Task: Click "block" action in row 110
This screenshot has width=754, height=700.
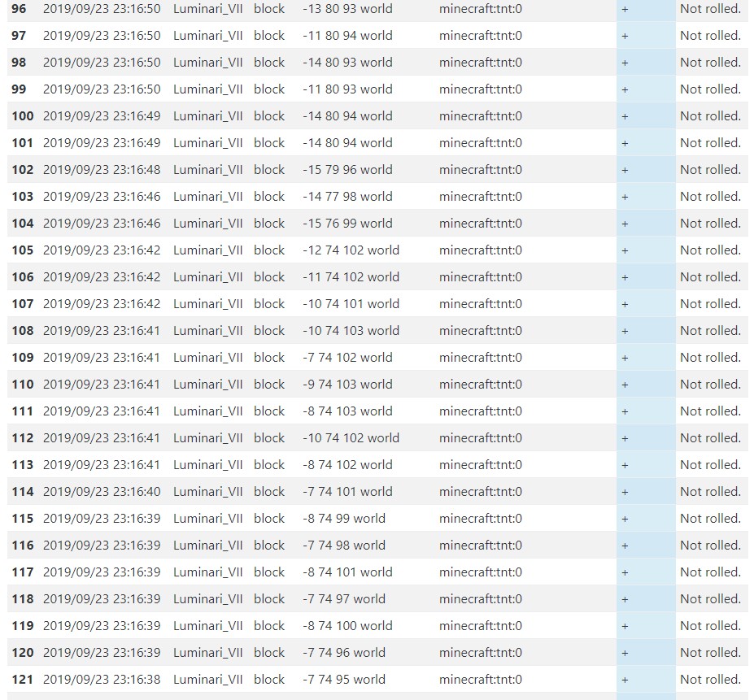Action: [x=269, y=384]
